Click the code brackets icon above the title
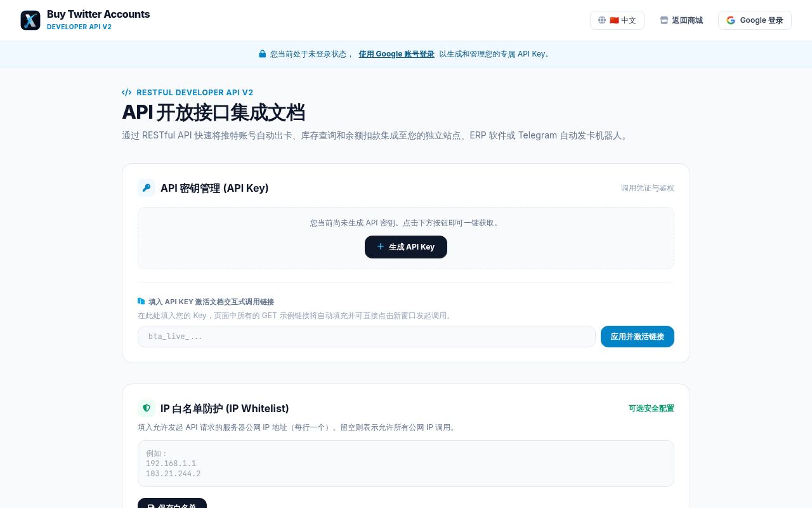812x508 pixels. tap(127, 92)
